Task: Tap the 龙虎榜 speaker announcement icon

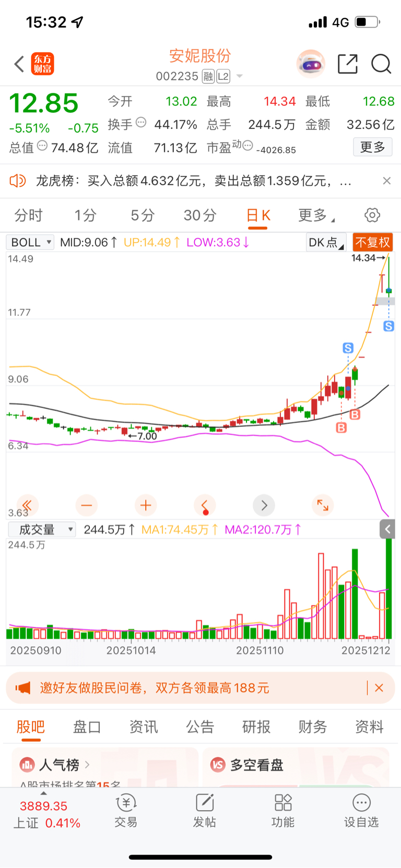Action: tap(18, 181)
